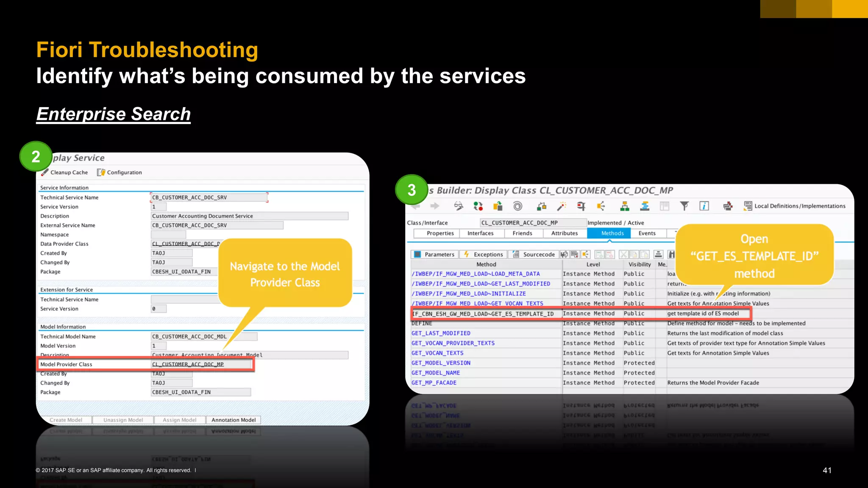This screenshot has height=488, width=868.
Task: Click the Filter funnel icon
Action: point(684,206)
